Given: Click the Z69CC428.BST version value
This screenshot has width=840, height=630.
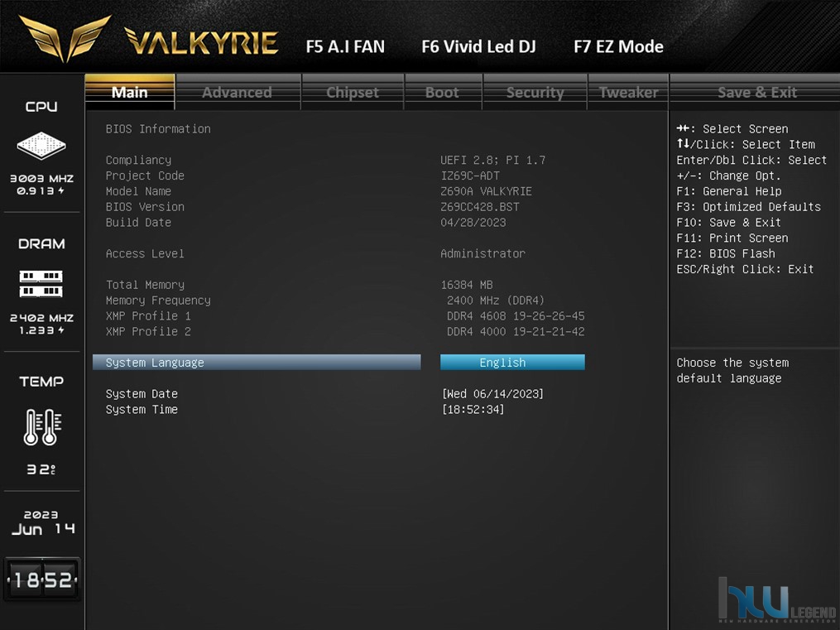Looking at the screenshot, I should pyautogui.click(x=480, y=206).
